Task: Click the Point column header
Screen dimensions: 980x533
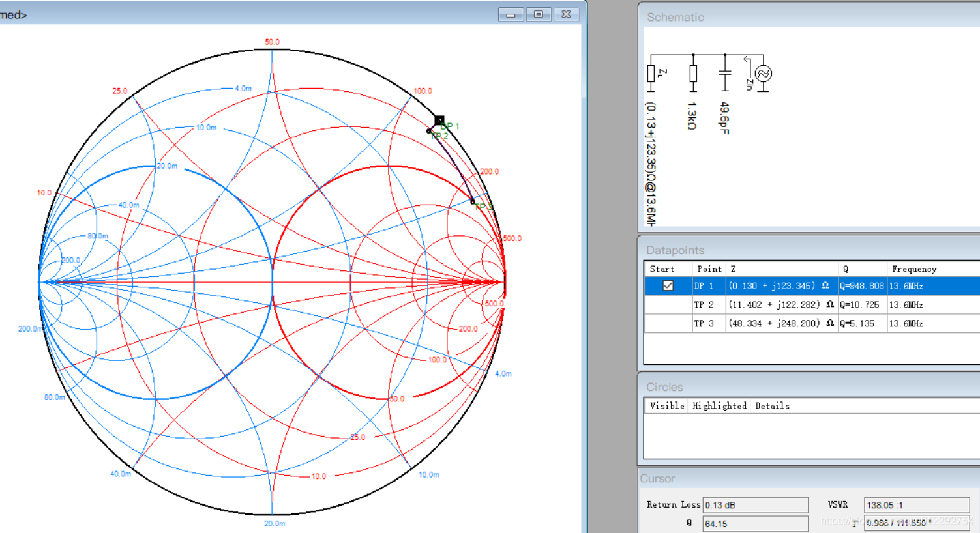Action: (x=709, y=268)
